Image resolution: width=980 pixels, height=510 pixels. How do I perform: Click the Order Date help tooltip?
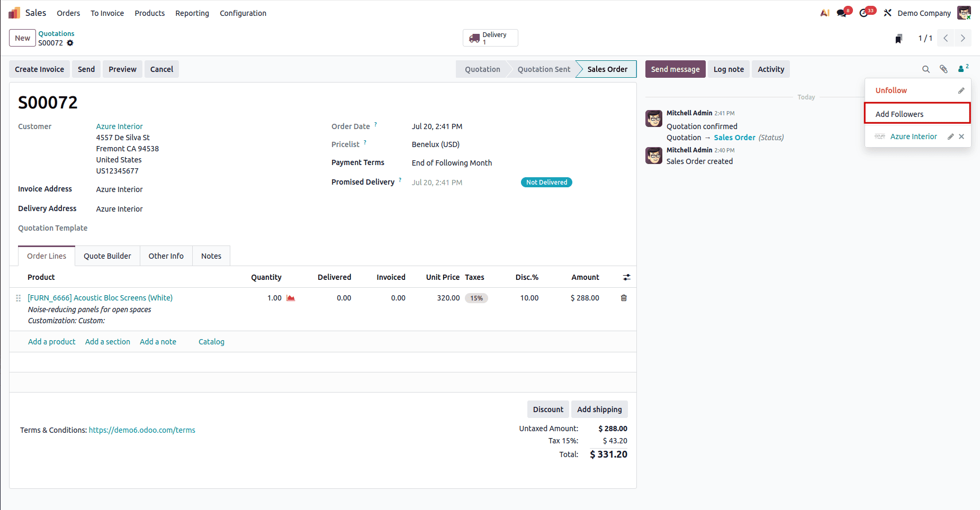click(375, 124)
